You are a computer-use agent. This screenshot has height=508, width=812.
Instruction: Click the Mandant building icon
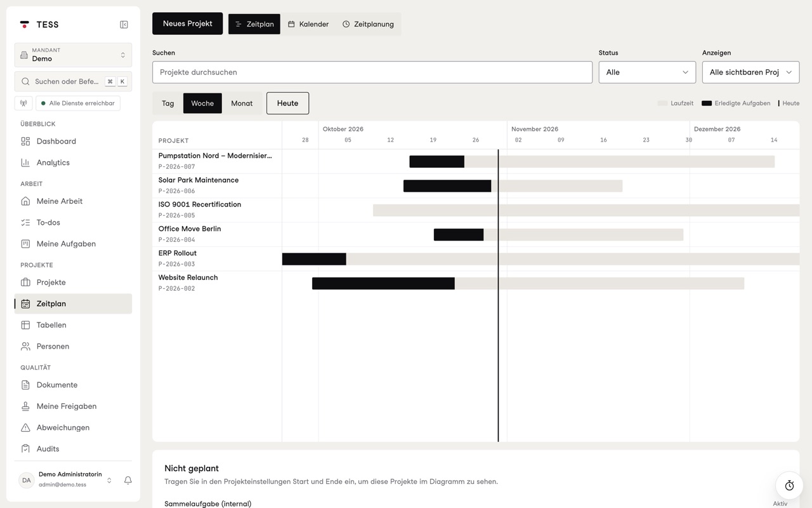tap(24, 55)
